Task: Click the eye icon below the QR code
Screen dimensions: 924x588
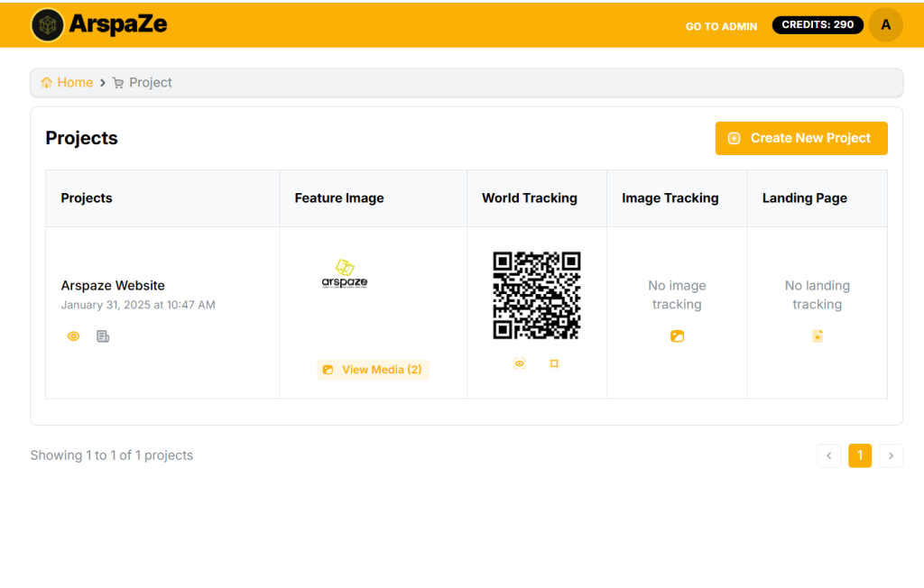Action: (520, 363)
